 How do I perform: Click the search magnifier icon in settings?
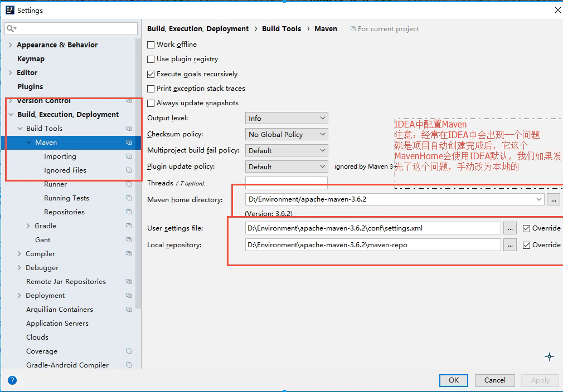click(x=11, y=28)
